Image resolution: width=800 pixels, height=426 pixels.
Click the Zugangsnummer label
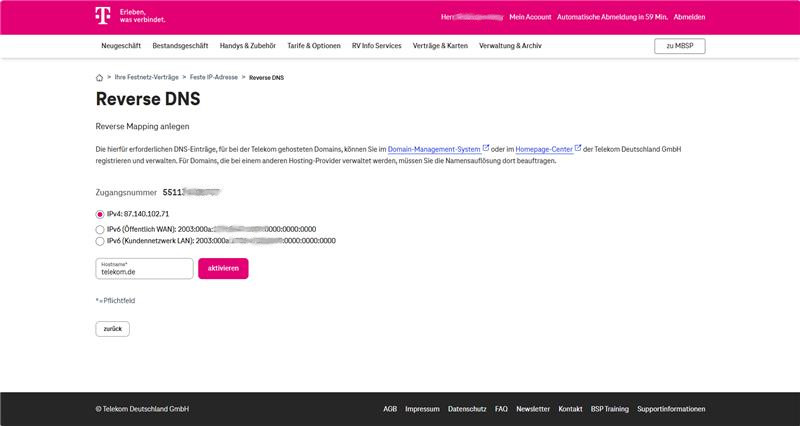(126, 193)
